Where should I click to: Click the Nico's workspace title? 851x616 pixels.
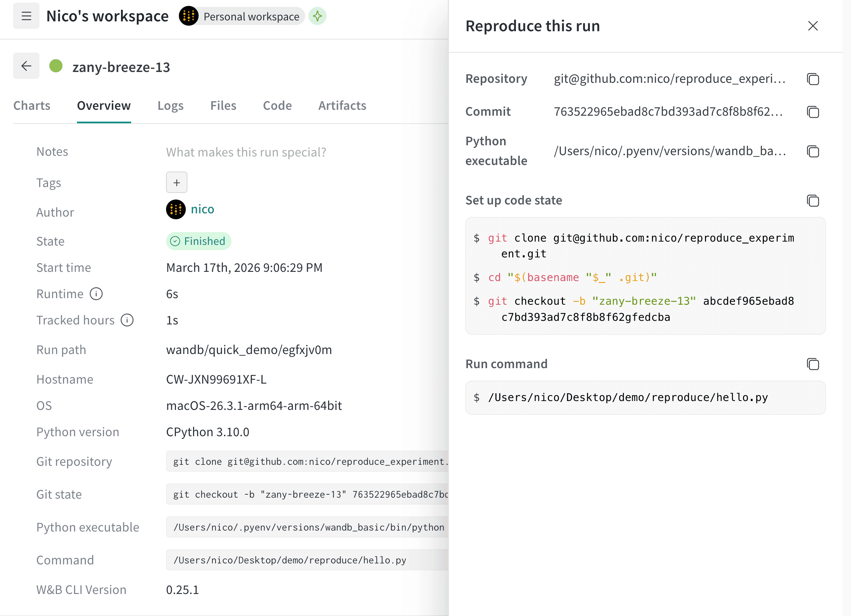pos(107,16)
